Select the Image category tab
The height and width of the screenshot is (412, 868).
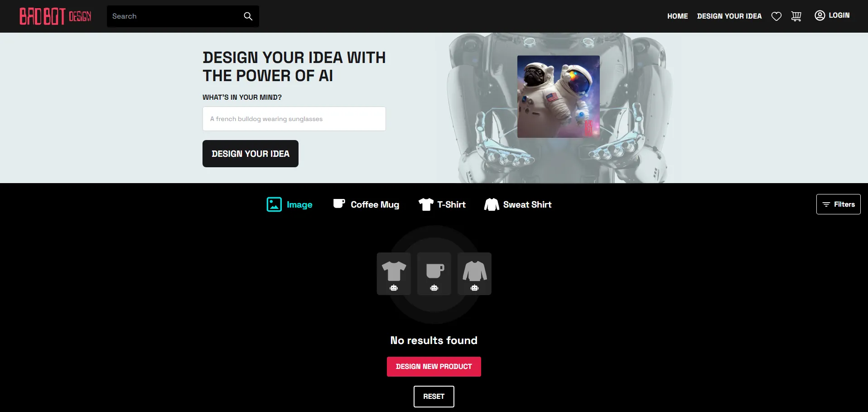[289, 204]
